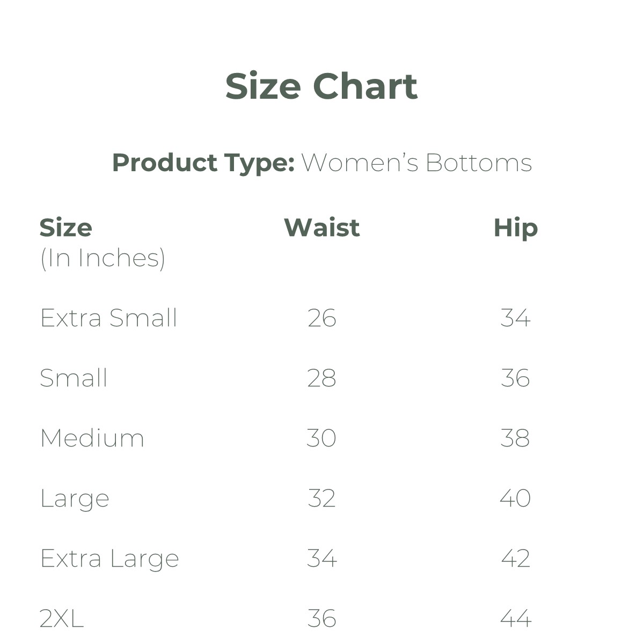This screenshot has width=644, height=644.
Task: Click waist value 26 for Extra Small
Action: click(x=321, y=318)
